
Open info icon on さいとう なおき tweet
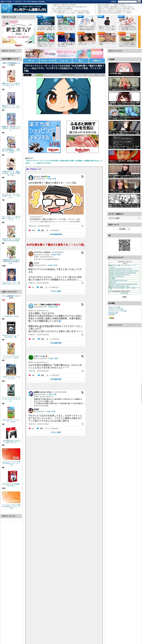pyautogui.click(x=82, y=226)
